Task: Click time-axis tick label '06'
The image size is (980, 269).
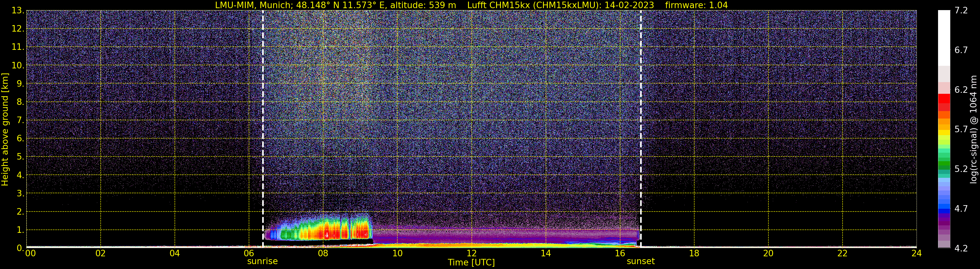Action: pyautogui.click(x=249, y=253)
